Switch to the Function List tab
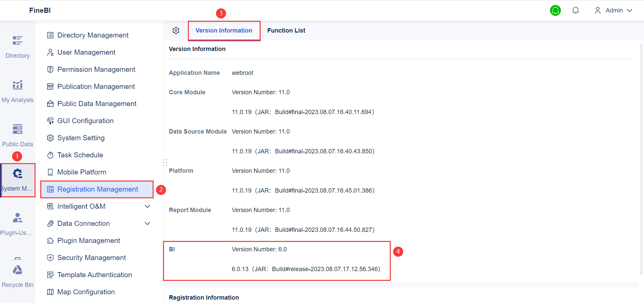This screenshot has width=644, height=303. pyautogui.click(x=286, y=30)
